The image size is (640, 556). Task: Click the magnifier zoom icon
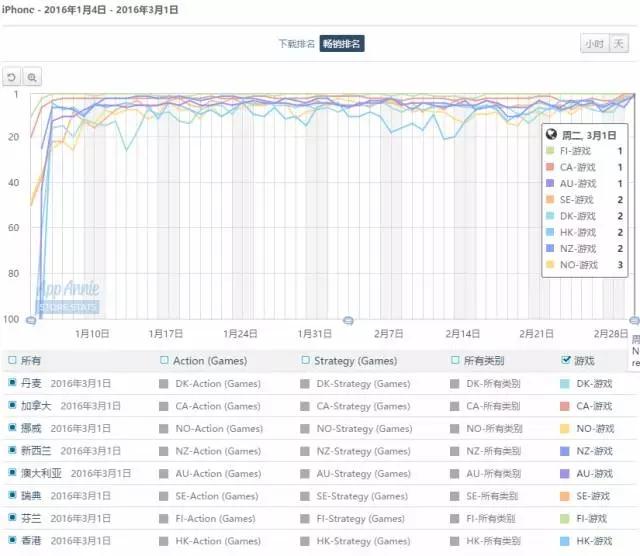click(x=32, y=77)
